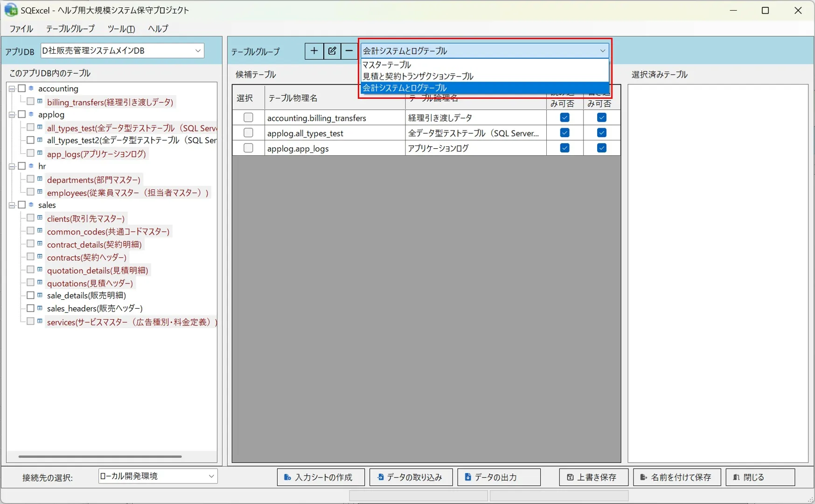Open the 接続先の選択 combo box

coord(158,476)
